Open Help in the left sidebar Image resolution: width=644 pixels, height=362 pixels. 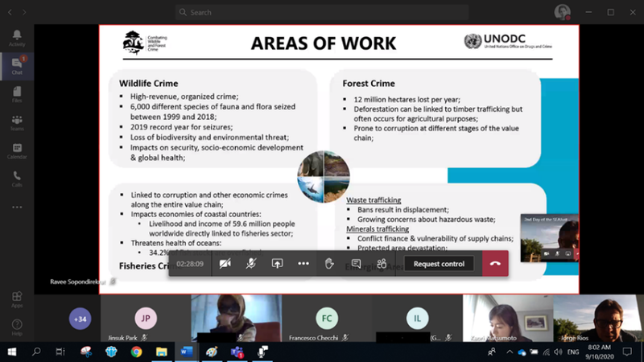[17, 327]
